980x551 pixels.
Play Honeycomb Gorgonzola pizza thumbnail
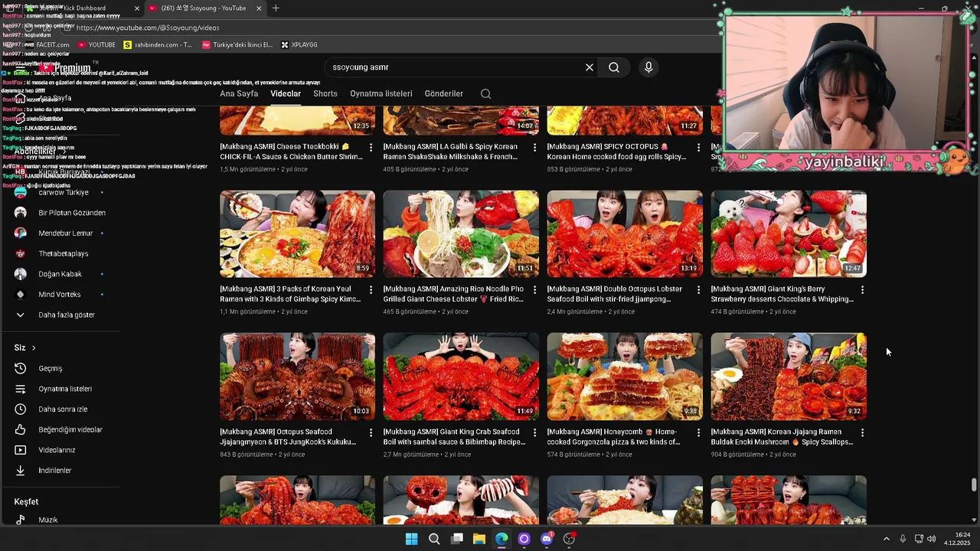point(625,377)
